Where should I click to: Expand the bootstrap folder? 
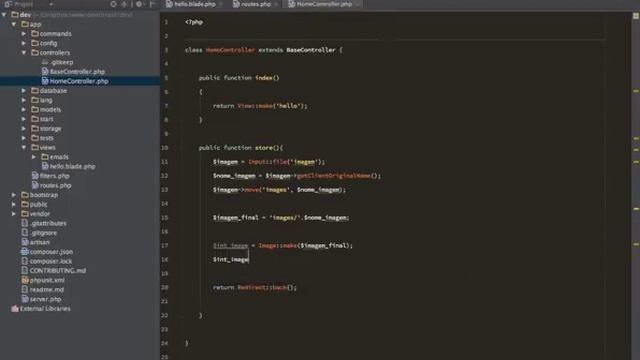[14, 195]
